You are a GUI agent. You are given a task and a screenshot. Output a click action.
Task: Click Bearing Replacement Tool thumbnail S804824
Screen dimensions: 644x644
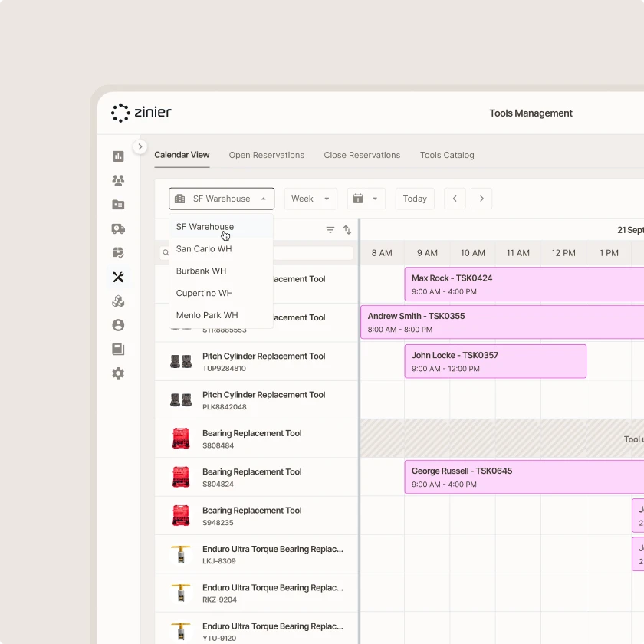coord(181,477)
